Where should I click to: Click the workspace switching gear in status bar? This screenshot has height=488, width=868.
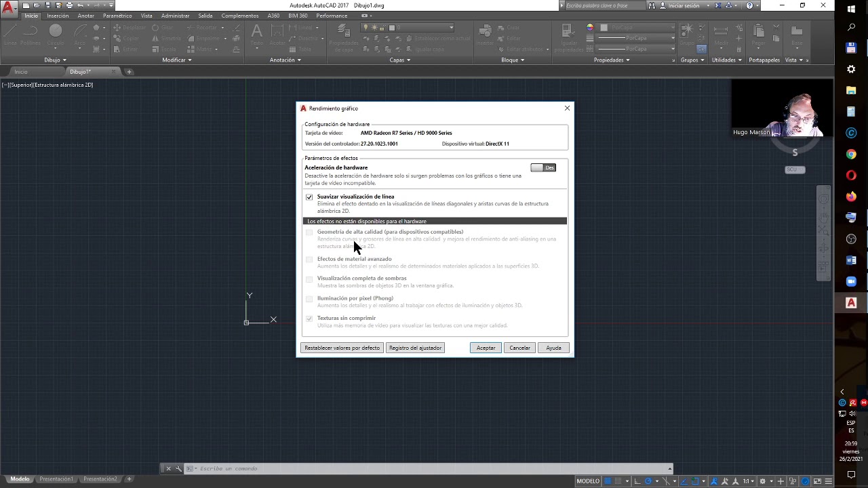tap(764, 481)
